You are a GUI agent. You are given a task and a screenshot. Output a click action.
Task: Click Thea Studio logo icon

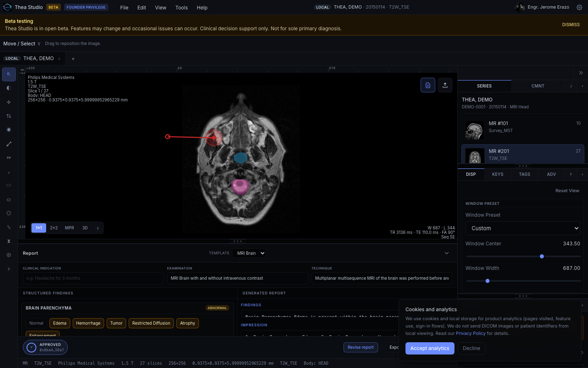tap(7, 7)
